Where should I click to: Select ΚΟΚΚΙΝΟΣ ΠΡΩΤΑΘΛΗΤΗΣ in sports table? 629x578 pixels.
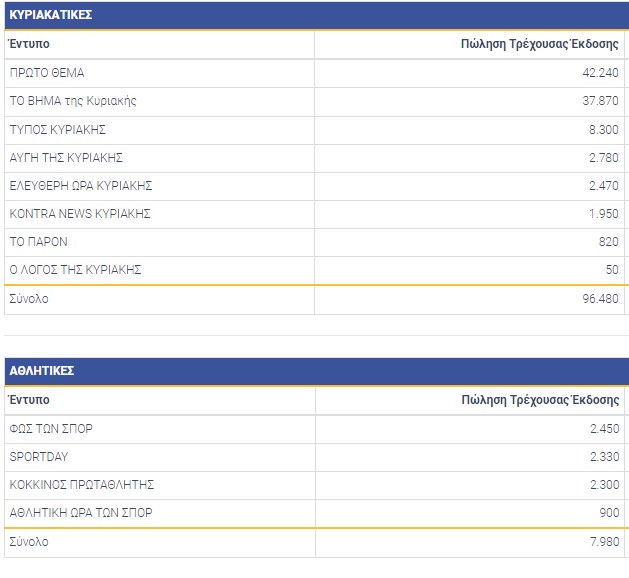coord(82,485)
